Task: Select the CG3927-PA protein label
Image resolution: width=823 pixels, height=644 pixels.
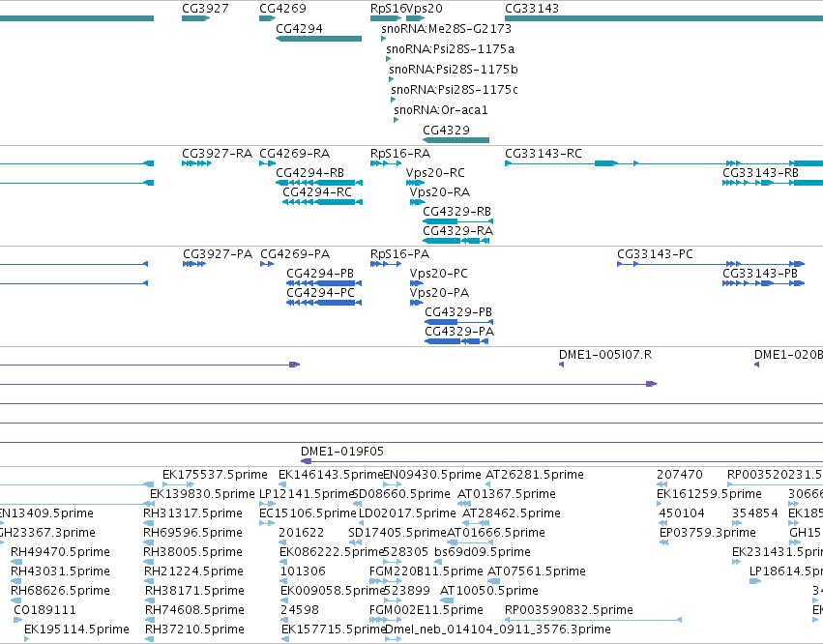Action: [x=218, y=254]
